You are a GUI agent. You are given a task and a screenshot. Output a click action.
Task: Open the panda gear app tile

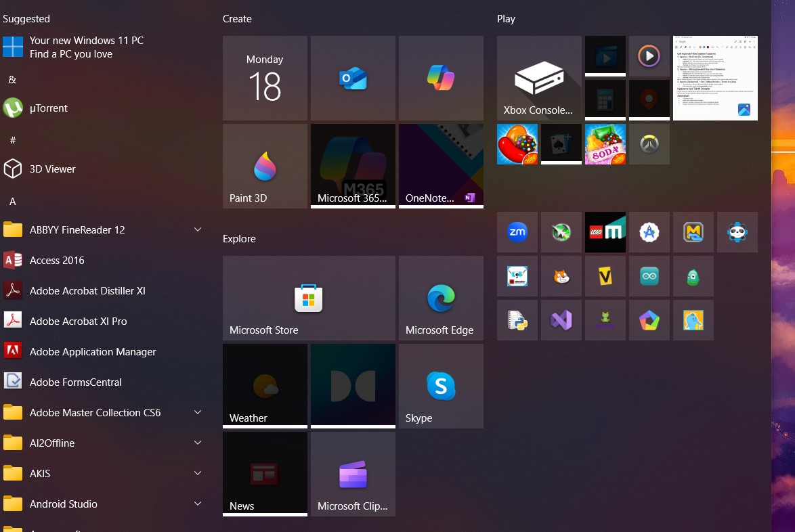coord(737,232)
